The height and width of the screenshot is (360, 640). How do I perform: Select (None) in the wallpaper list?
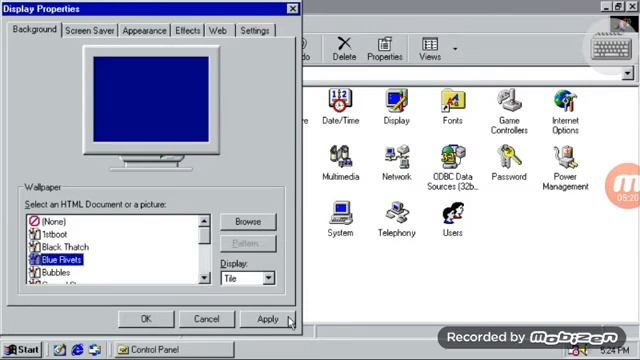pos(48,222)
